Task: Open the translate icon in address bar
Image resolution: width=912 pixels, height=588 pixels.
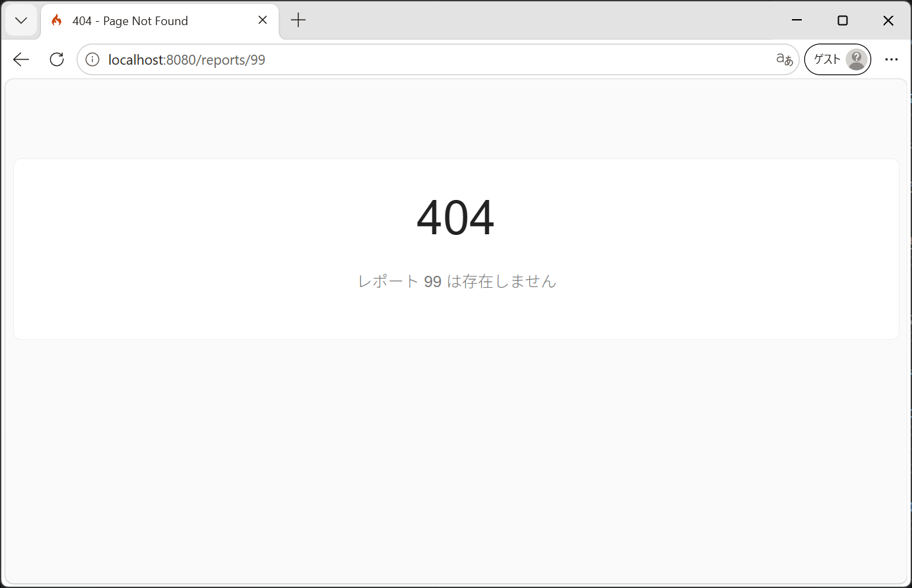Action: pos(784,59)
